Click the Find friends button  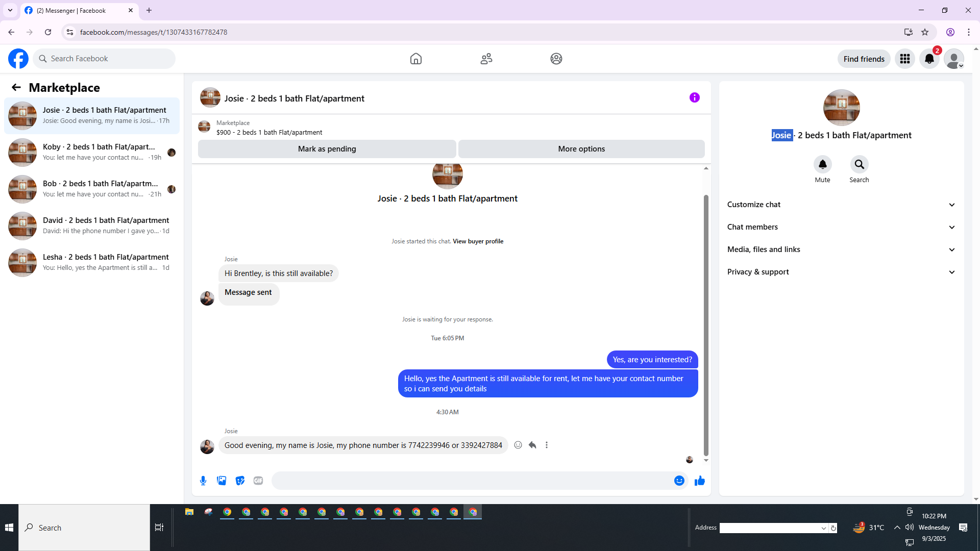pyautogui.click(x=864, y=59)
